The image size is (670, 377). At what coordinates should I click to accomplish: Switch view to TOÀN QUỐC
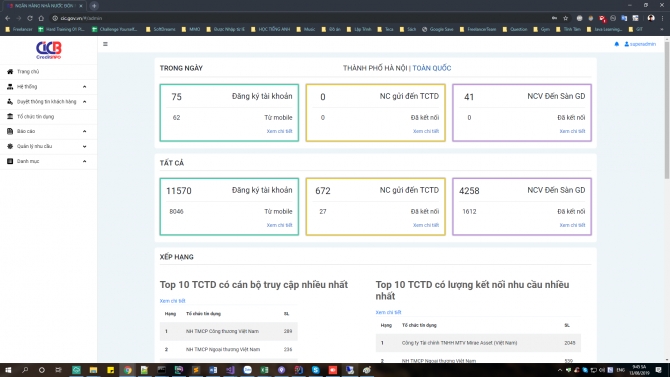coord(432,68)
